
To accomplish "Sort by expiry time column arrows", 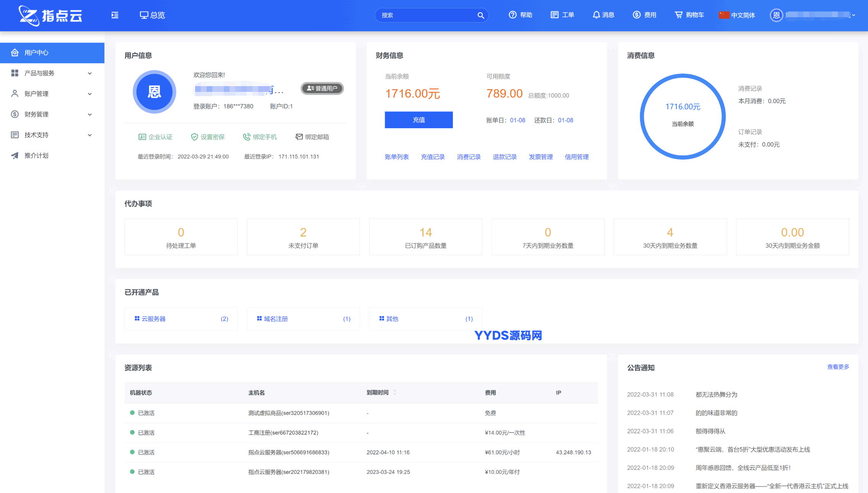I will point(395,392).
